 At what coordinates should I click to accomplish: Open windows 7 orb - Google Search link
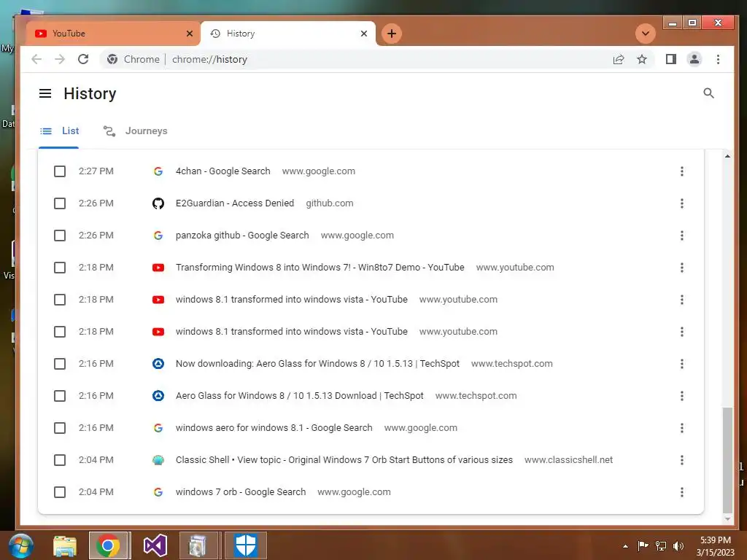point(241,492)
